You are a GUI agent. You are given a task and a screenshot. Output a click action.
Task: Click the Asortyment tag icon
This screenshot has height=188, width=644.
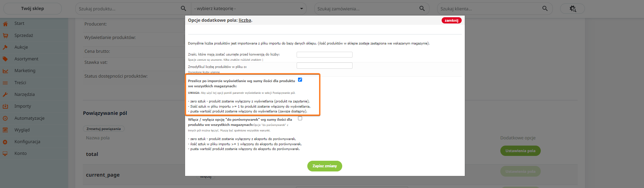pyautogui.click(x=5, y=59)
